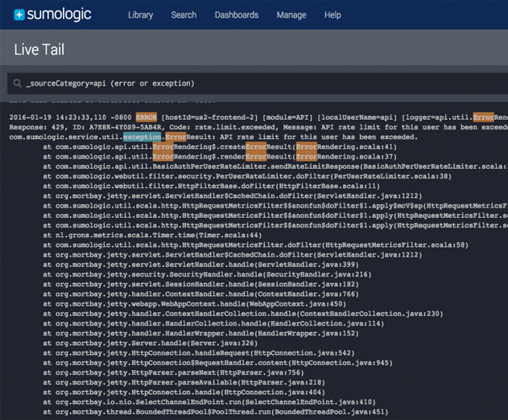Screen dimensions: 508x420
Task: Click the HttpParser.parseAvailable stack line
Action: 184,382
